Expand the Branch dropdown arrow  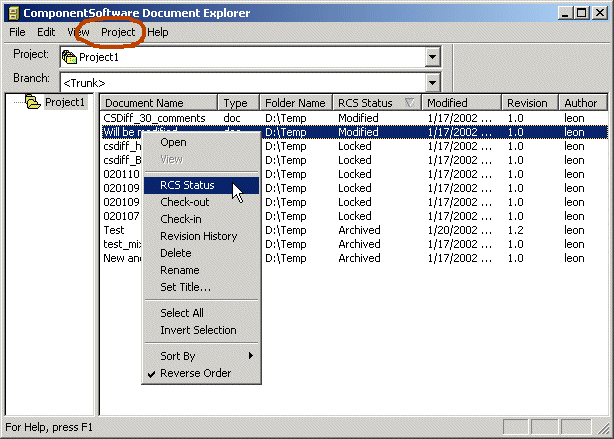[x=432, y=83]
